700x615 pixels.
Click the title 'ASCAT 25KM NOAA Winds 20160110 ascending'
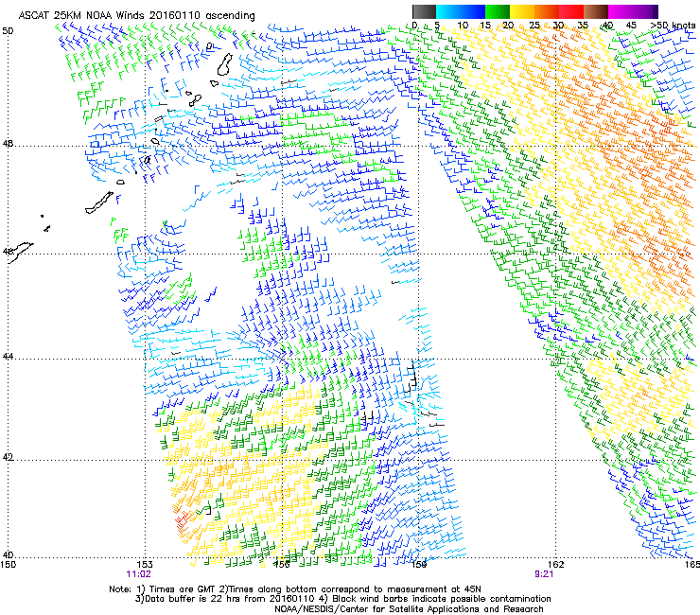[x=136, y=15]
